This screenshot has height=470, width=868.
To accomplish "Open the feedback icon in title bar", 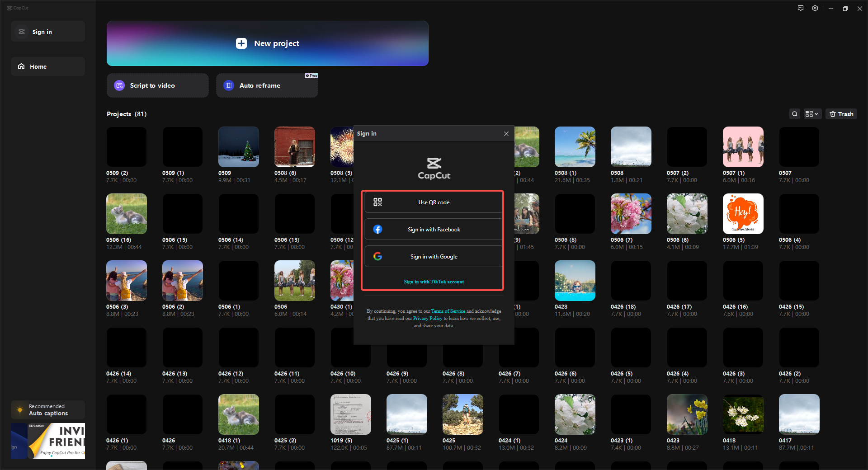I will tap(801, 8).
